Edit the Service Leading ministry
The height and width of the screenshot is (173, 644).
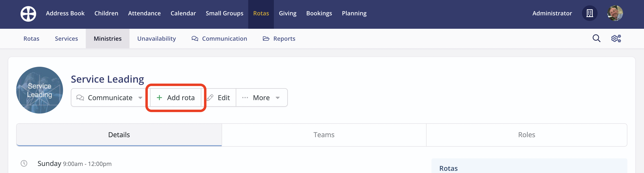tap(219, 97)
